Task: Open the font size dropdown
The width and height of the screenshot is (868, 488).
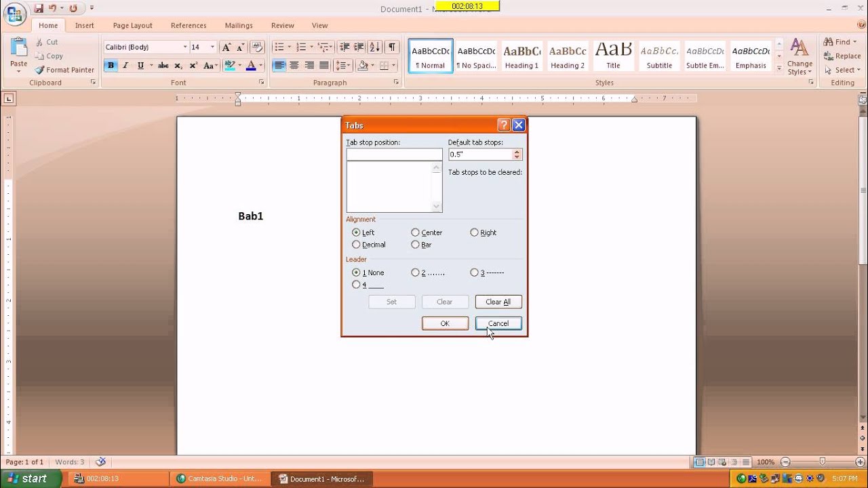Action: pyautogui.click(x=212, y=47)
